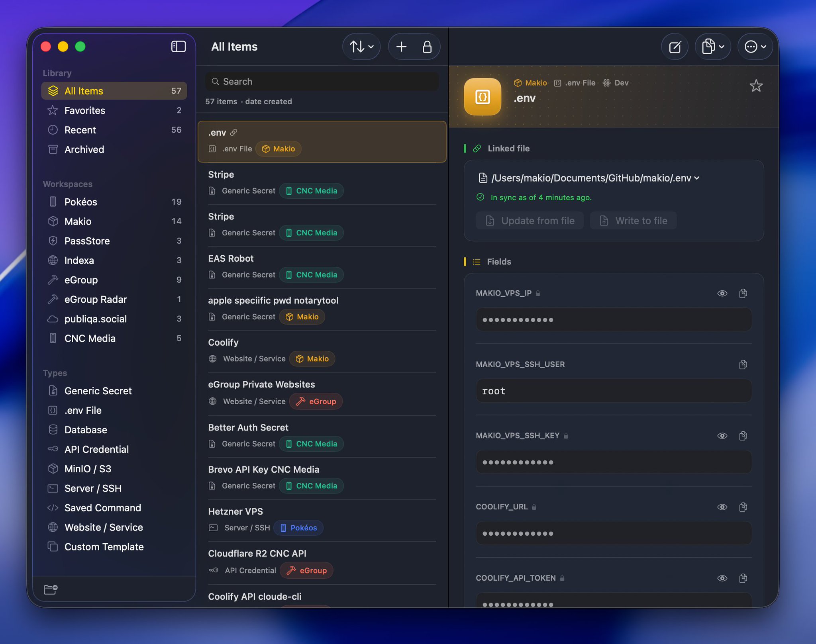Viewport: 816px width, 644px height.
Task: Reveal MAKIO_VPS_SSH_KEY value
Action: tap(722, 436)
